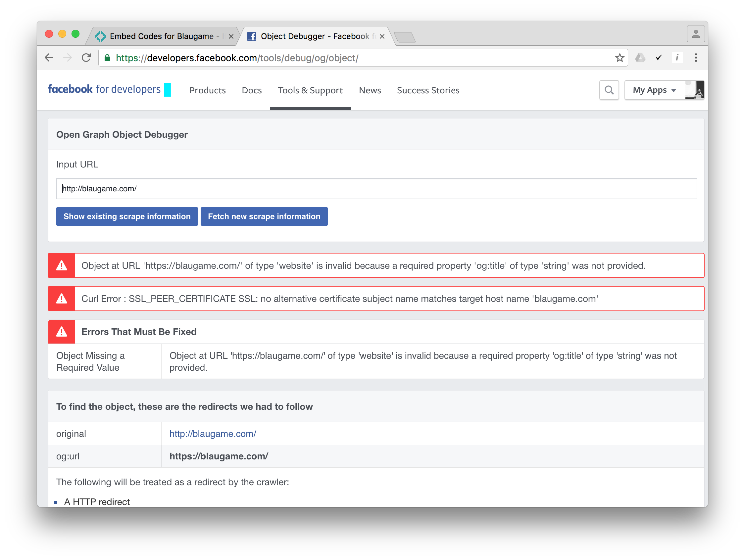Open the Chrome three-dot menu

pyautogui.click(x=695, y=58)
